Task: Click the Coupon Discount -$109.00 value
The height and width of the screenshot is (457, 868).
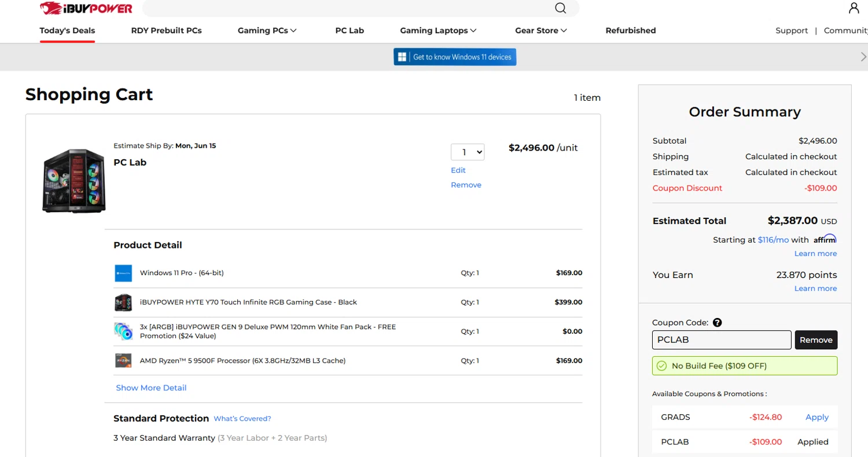Action: tap(821, 188)
